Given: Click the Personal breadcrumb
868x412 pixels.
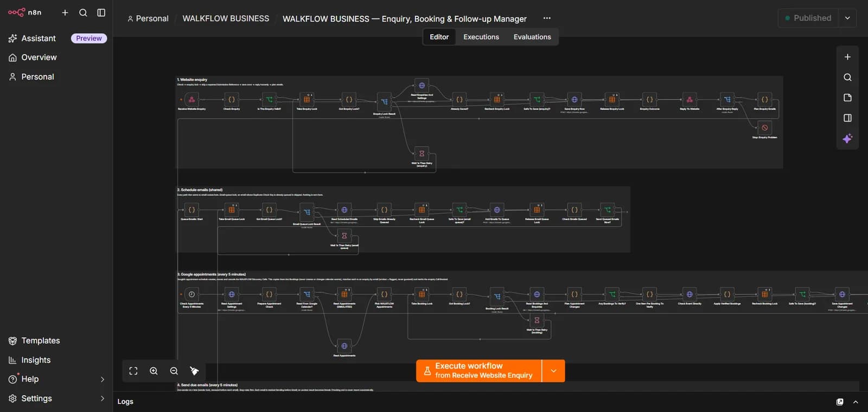Looking at the screenshot, I should 148,18.
